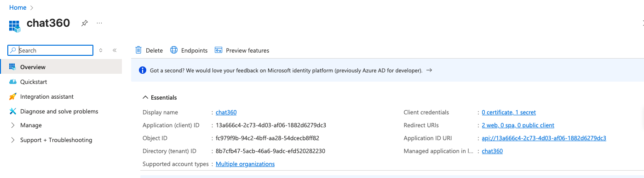Click the feedback banner message text
This screenshot has height=178, width=644.
[x=286, y=71]
